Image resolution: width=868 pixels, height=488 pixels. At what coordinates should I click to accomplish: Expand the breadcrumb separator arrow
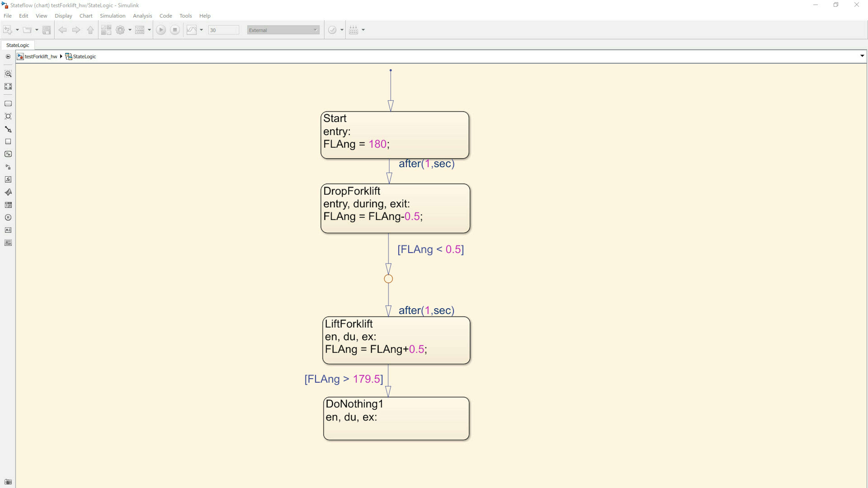click(61, 57)
